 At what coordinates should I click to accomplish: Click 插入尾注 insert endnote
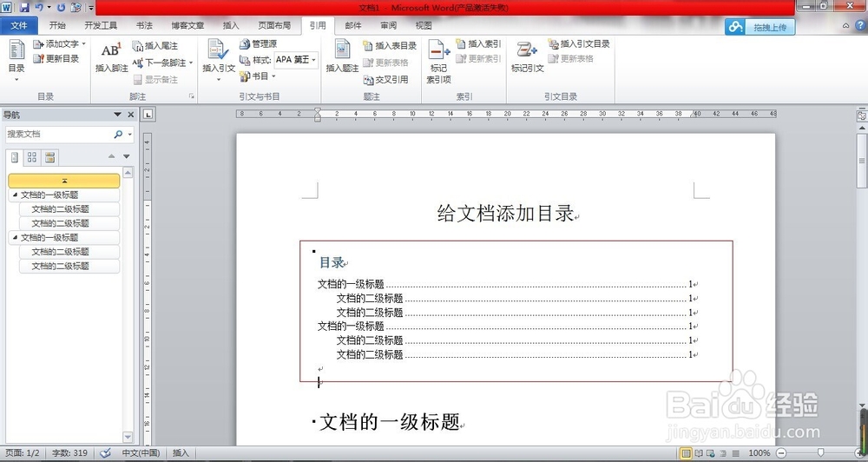pyautogui.click(x=155, y=45)
